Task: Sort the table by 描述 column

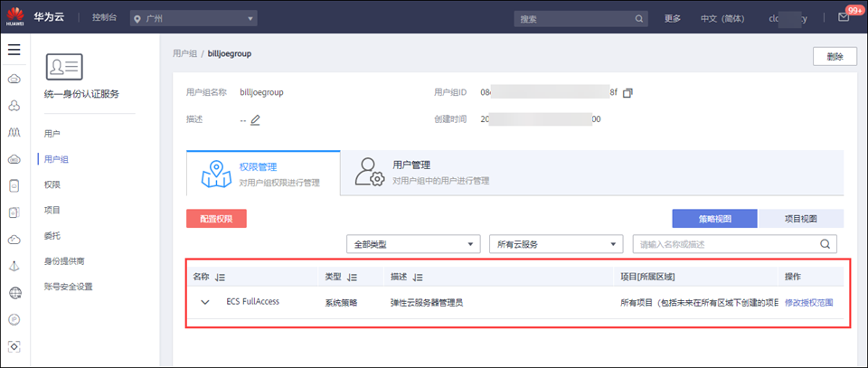Action: pyautogui.click(x=418, y=277)
